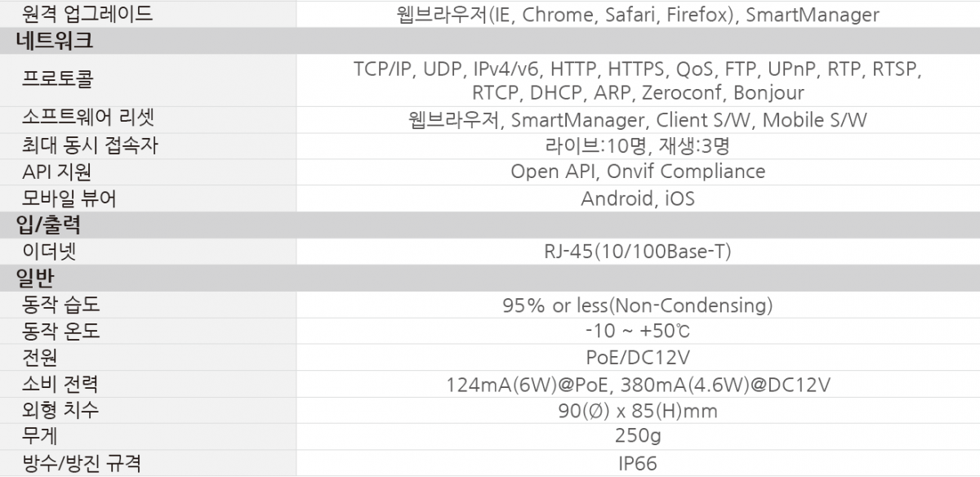Select the 프로토콜 row label

click(58, 80)
